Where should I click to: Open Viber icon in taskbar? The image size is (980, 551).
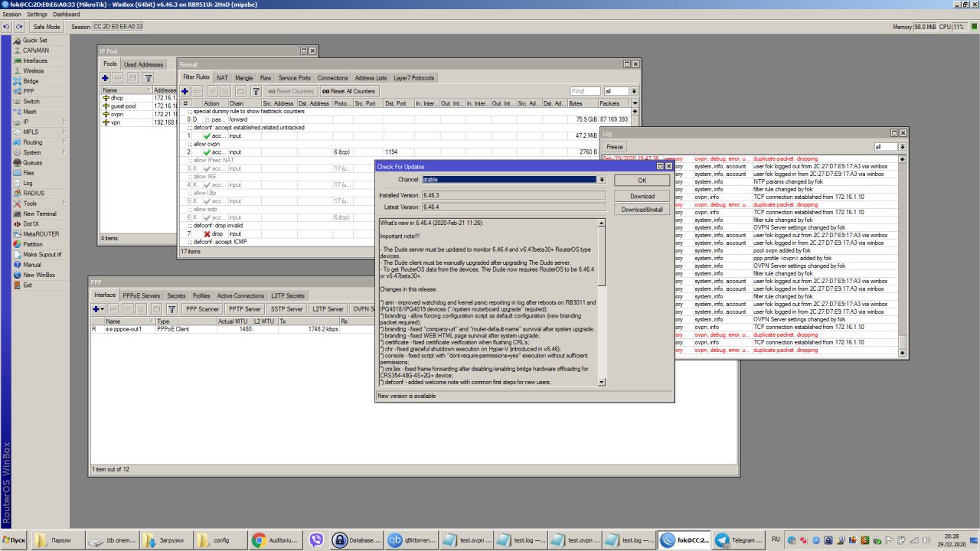[x=317, y=540]
